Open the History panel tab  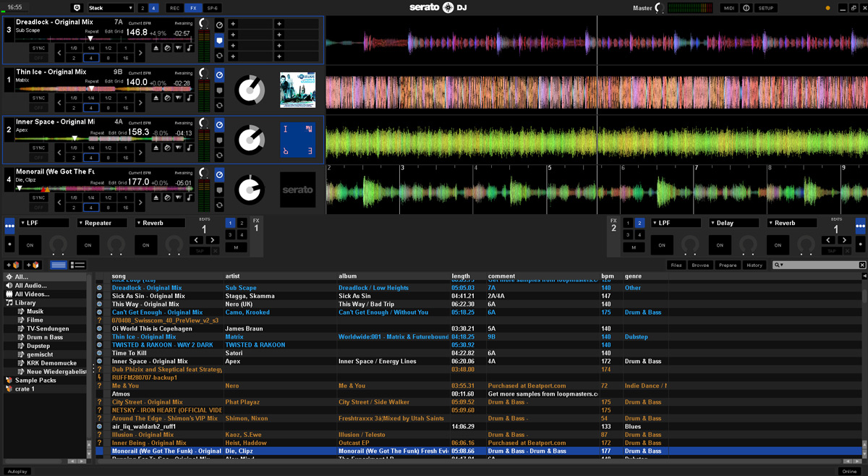point(754,265)
